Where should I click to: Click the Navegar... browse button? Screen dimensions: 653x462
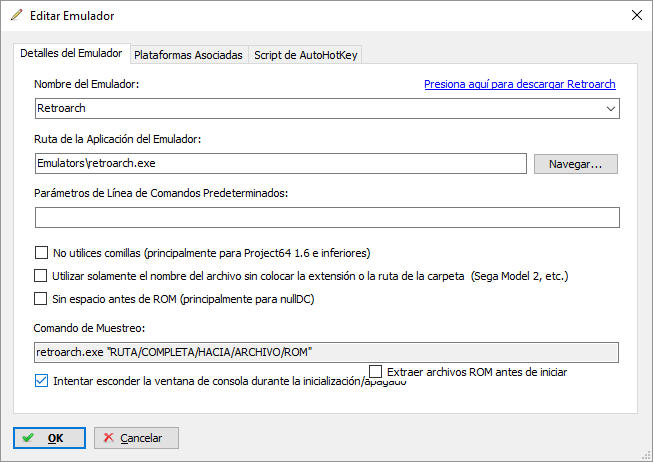pos(576,164)
